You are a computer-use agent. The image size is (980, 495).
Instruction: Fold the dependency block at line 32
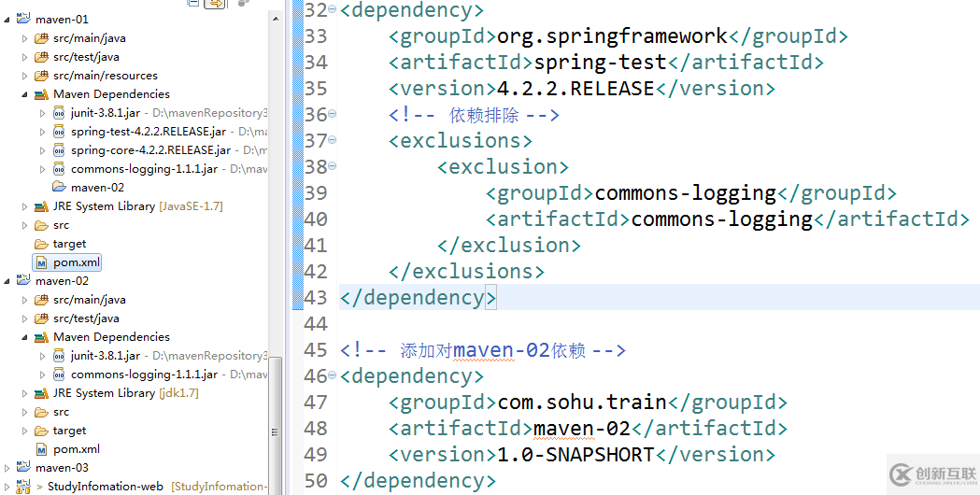[x=332, y=8]
